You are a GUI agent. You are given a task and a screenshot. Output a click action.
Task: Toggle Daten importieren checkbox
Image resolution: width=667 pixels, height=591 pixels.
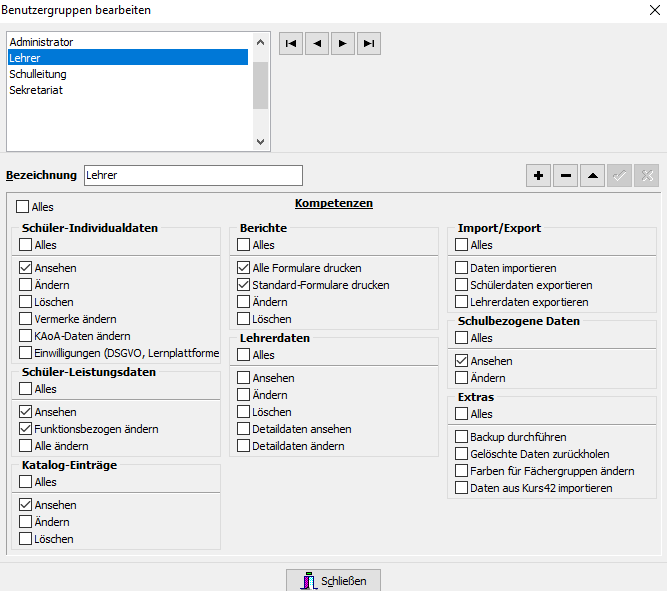pos(461,268)
